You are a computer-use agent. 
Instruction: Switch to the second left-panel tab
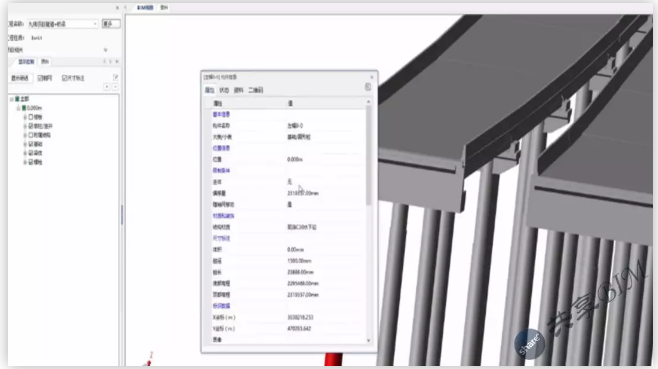tap(44, 62)
